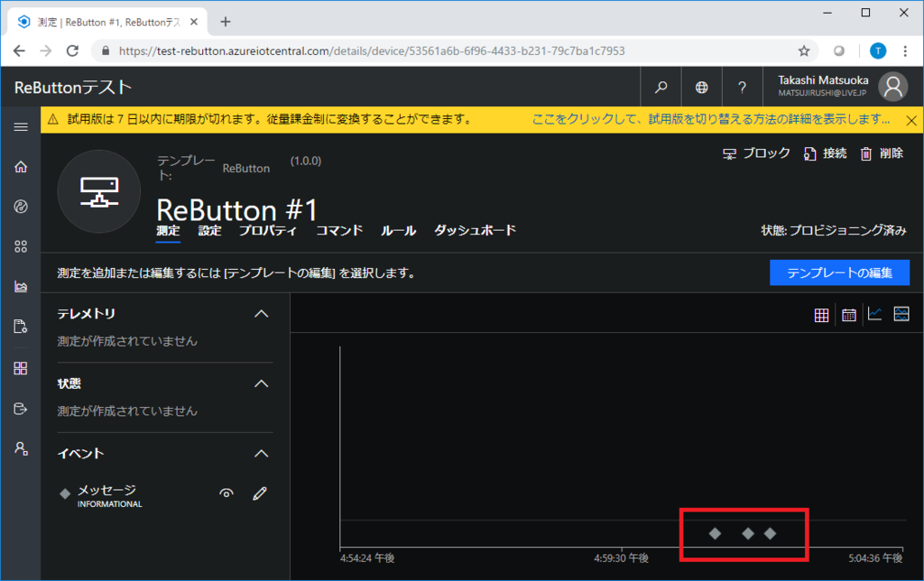Click the edit pencil next to メッセージ

(259, 493)
